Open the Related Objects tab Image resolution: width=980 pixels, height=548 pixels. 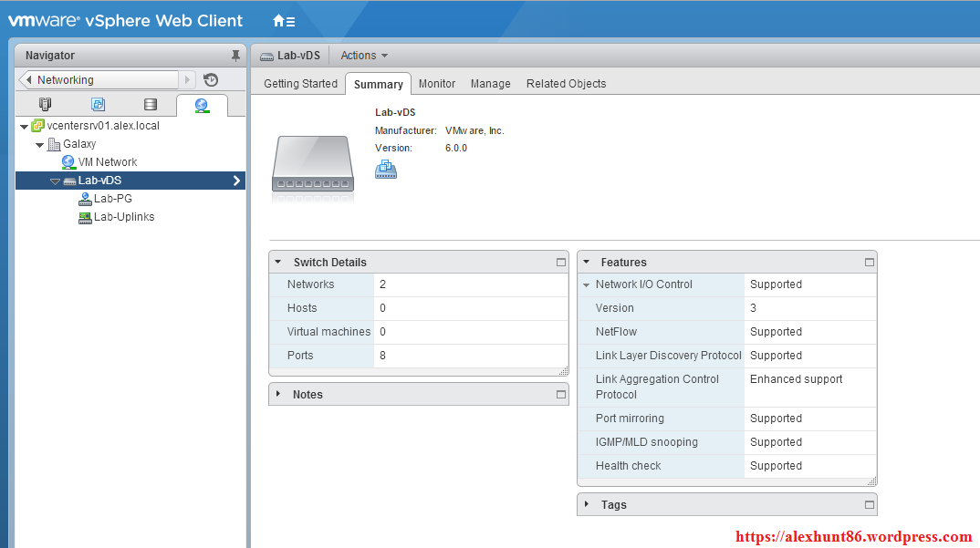tap(566, 84)
